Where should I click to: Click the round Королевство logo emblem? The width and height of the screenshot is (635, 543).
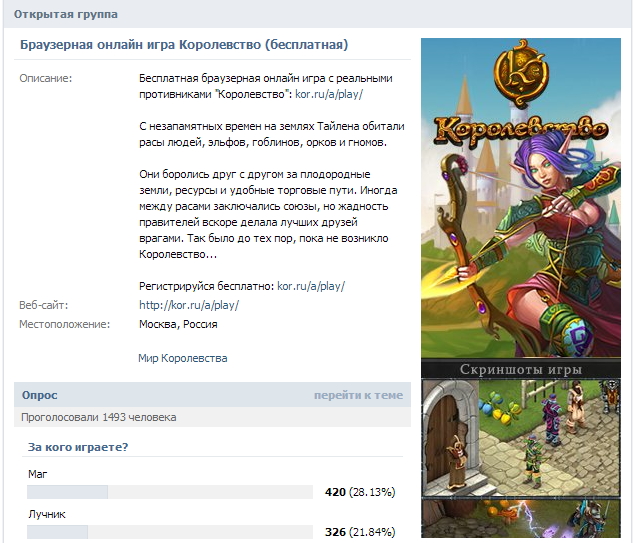[x=521, y=74]
